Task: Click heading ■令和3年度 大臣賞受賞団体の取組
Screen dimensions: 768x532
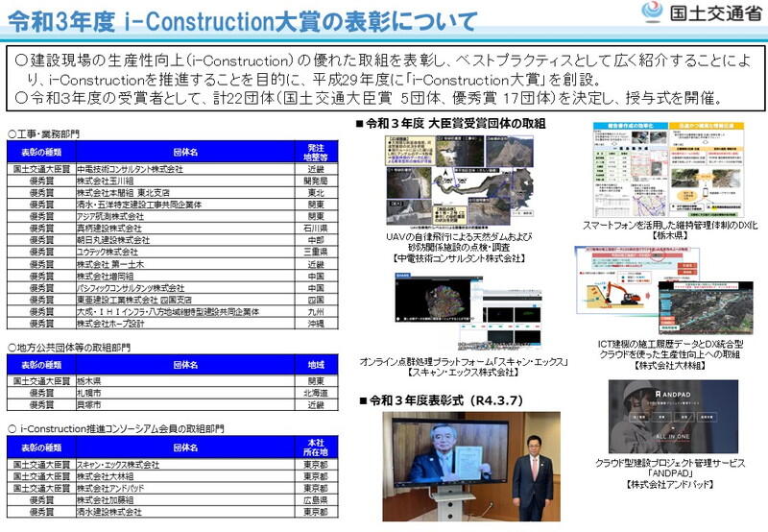Action: click(450, 124)
